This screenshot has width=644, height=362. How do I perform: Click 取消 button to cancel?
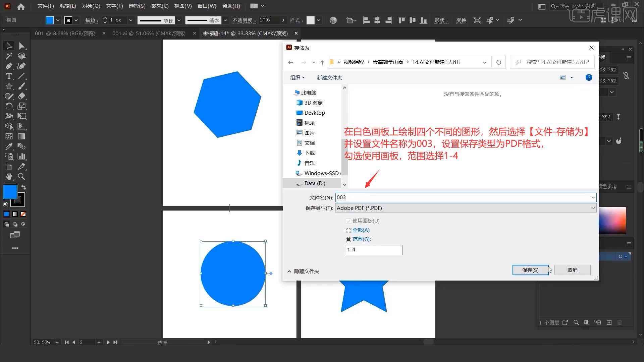[x=572, y=269]
